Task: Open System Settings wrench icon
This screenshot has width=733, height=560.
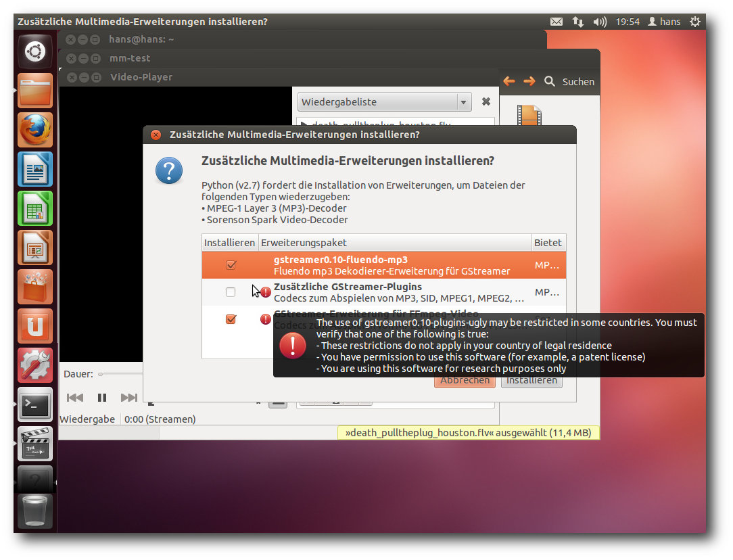Action: pyautogui.click(x=35, y=365)
